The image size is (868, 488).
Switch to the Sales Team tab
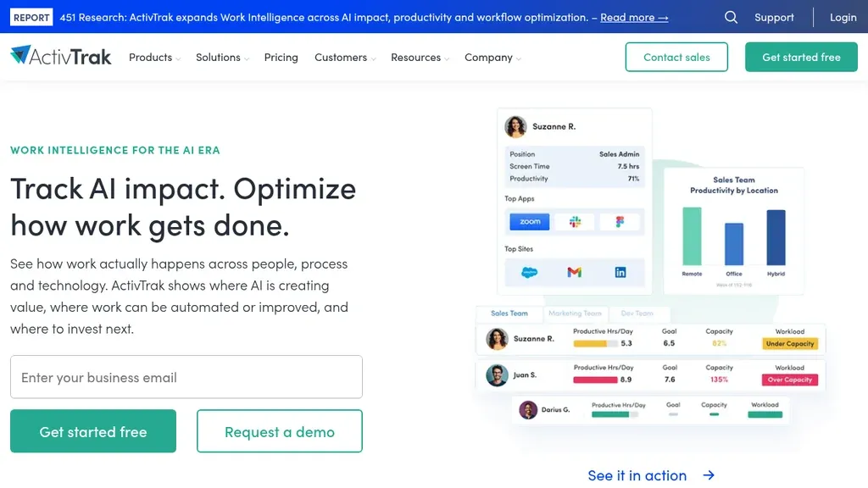pos(509,313)
